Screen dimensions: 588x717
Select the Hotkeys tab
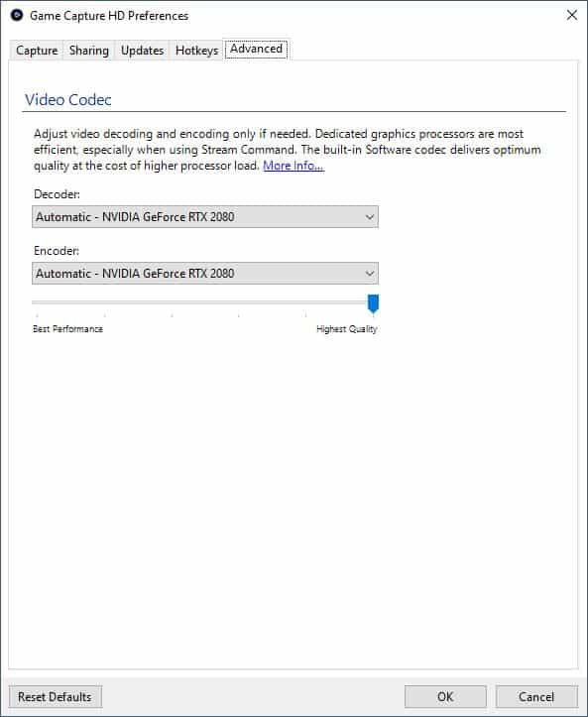[x=196, y=50]
